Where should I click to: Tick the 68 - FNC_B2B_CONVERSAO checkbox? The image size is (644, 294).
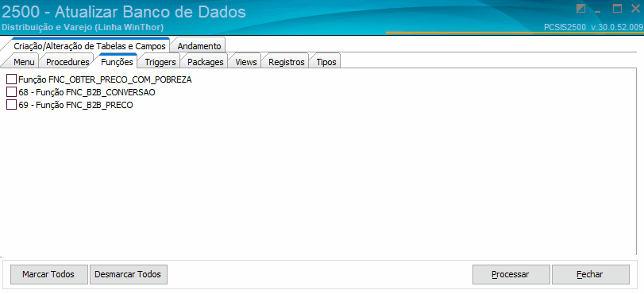(x=12, y=92)
